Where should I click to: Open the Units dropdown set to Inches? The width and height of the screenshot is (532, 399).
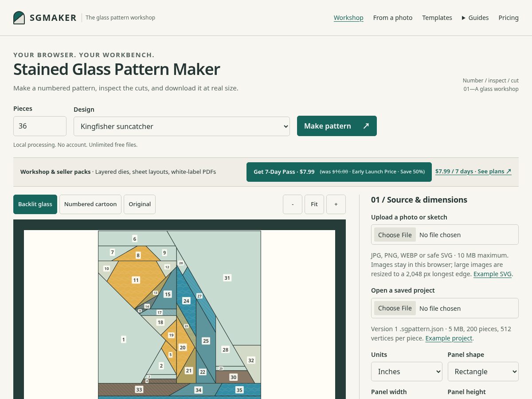(407, 372)
